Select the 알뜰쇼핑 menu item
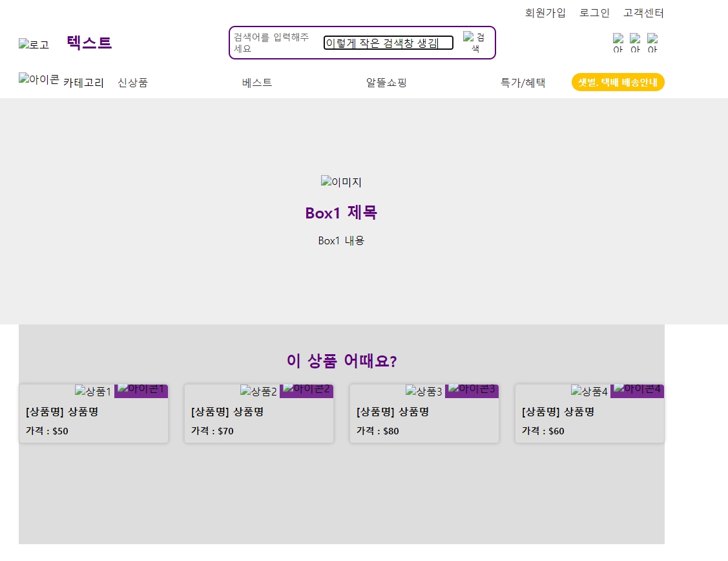 click(x=386, y=83)
